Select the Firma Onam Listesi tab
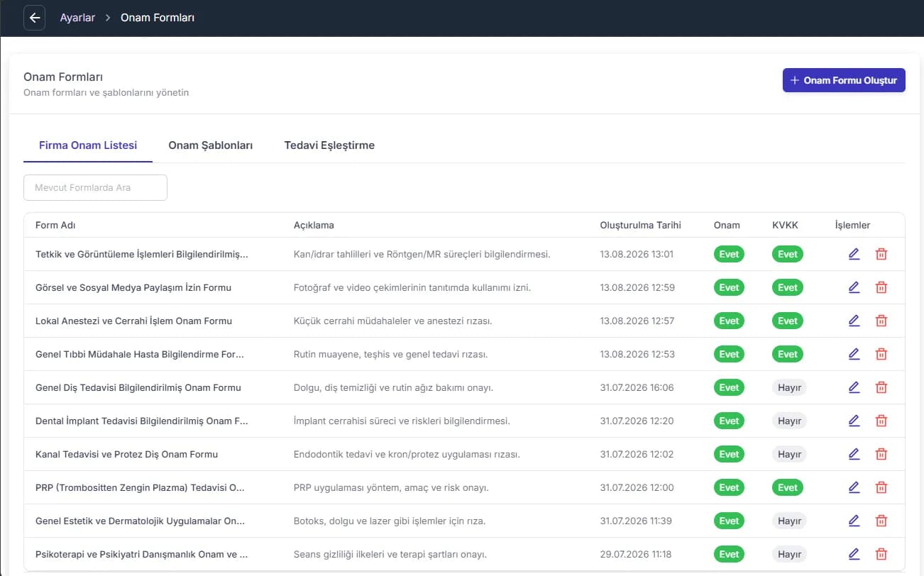This screenshot has width=924, height=576. tap(88, 145)
